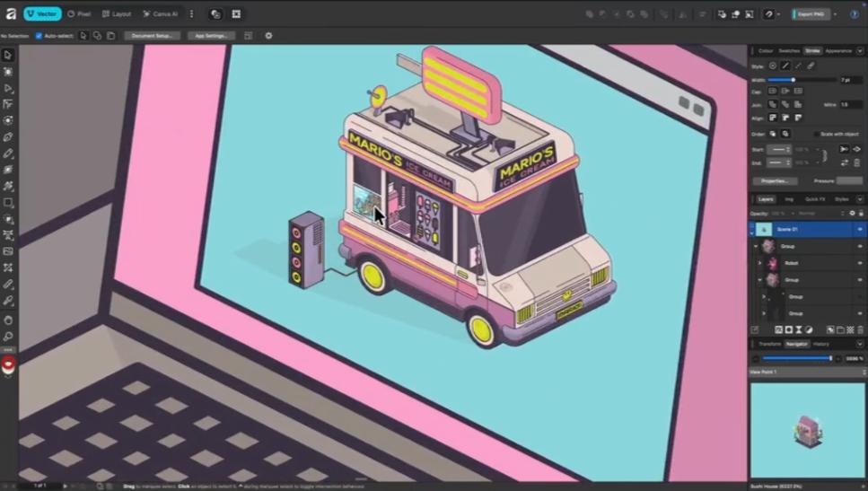This screenshot has width=868, height=491.
Task: Click the stroke Properties button
Action: tap(775, 180)
